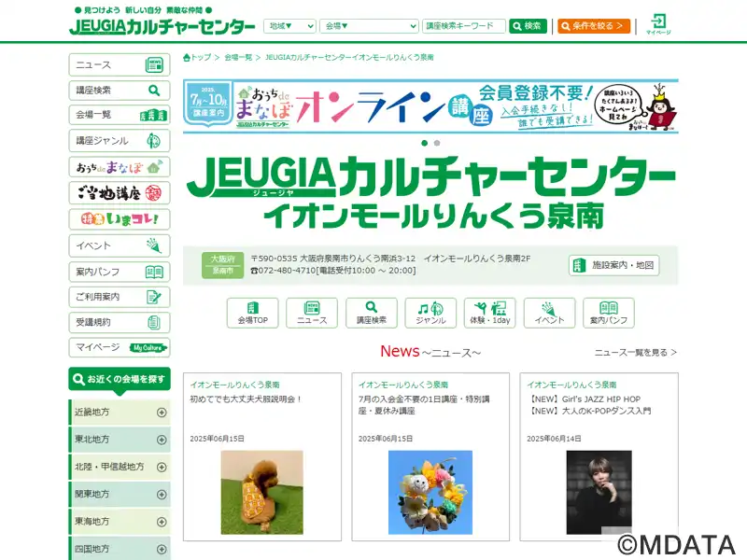This screenshot has width=747, height=560.
Task: Click the JEUGIAカルチャーセンター header logo
Action: (162, 27)
